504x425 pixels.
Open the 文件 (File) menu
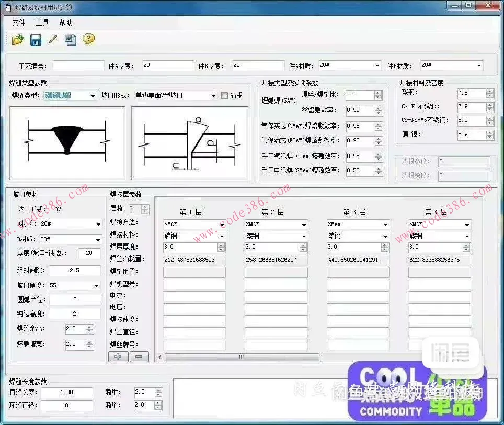[18, 23]
